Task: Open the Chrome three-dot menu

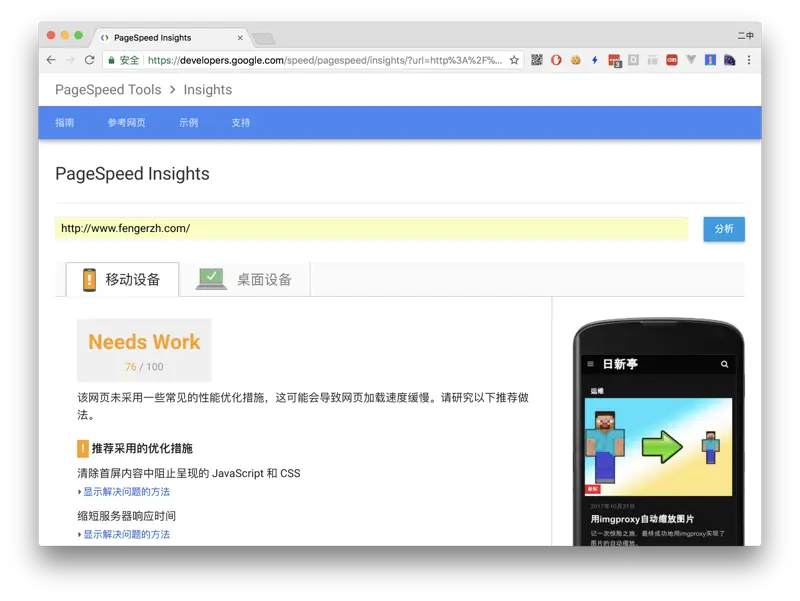Action: click(749, 60)
